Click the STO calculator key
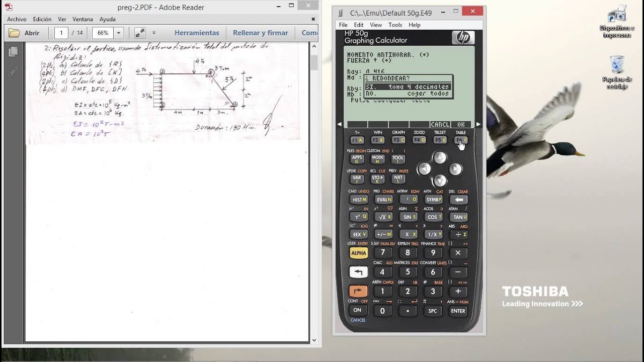The height and width of the screenshot is (362, 644). tap(378, 178)
